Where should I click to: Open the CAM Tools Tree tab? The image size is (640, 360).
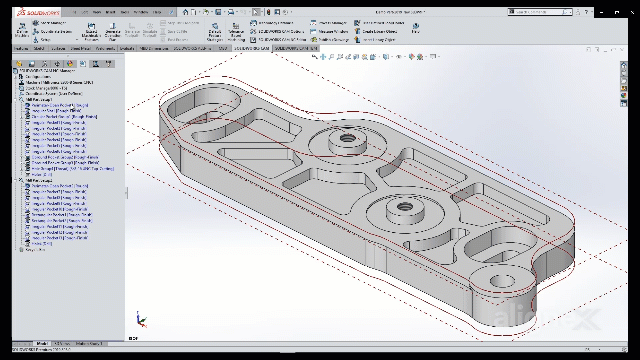tap(109, 64)
